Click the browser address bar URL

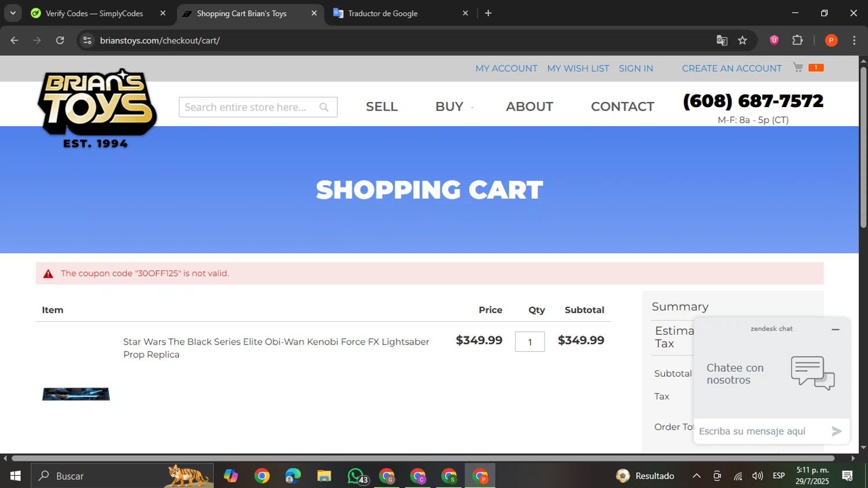coord(160,40)
